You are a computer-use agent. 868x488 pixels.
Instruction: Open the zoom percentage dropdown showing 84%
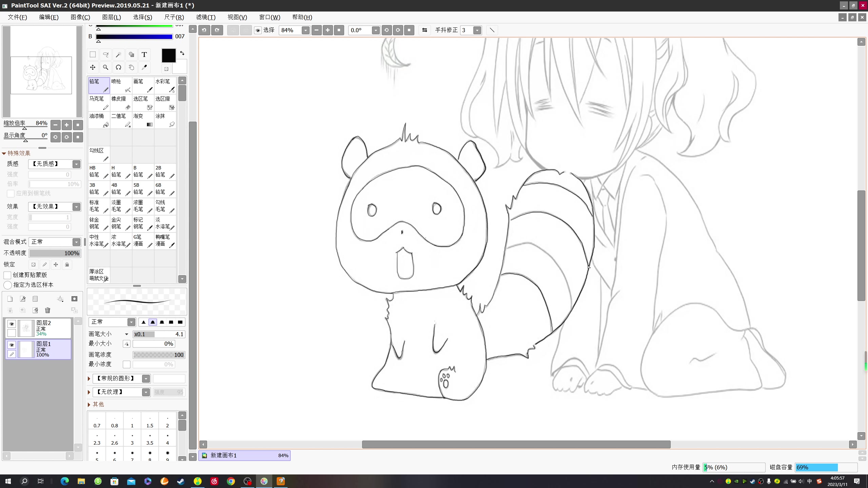click(305, 30)
